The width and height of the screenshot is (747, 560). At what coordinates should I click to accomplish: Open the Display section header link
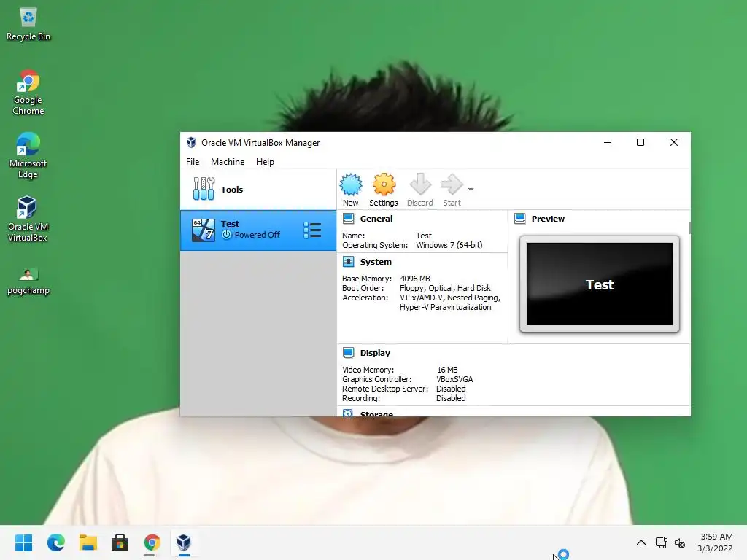point(375,353)
